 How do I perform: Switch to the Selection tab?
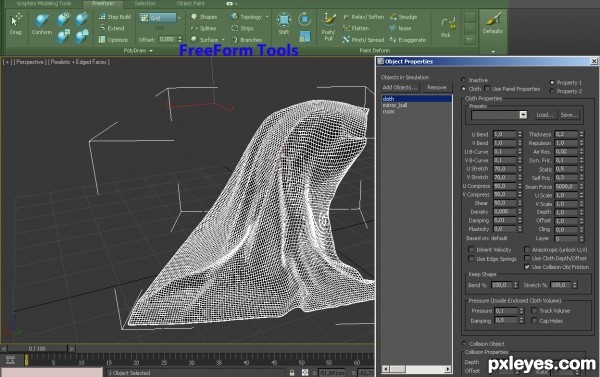pyautogui.click(x=145, y=3)
